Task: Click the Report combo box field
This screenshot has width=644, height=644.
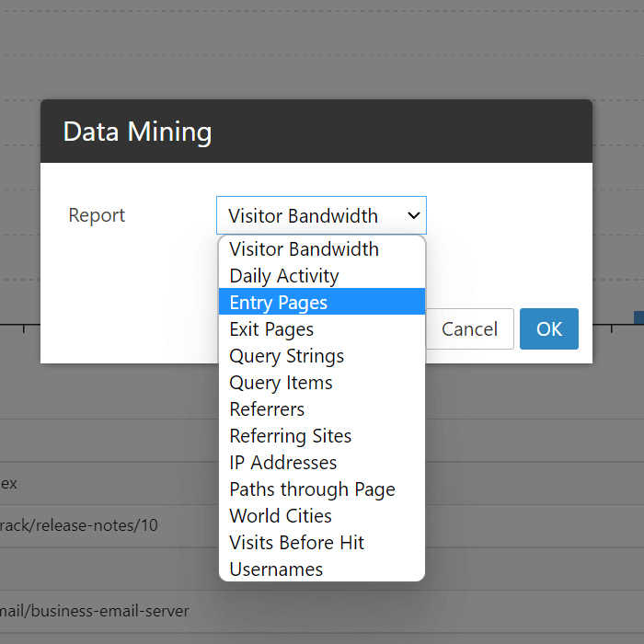Action: (321, 215)
